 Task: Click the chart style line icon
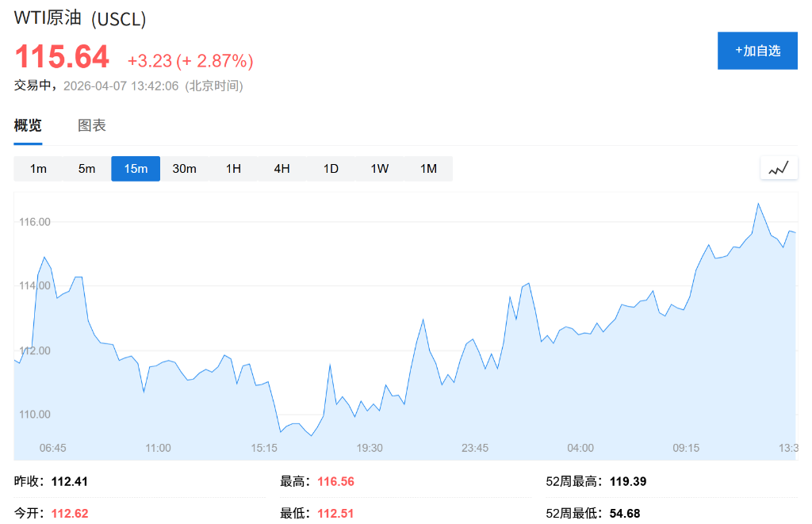[x=778, y=168]
